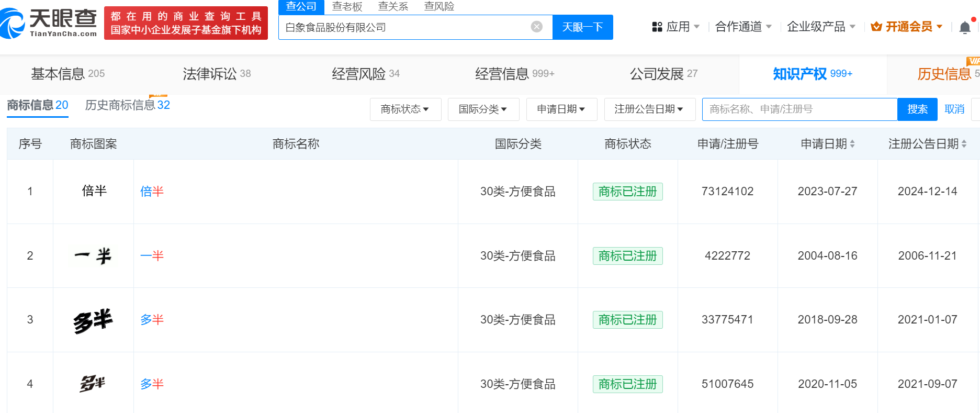980x413 pixels.
Task: Click the 商标已注册 badge for 4222772
Action: point(628,256)
